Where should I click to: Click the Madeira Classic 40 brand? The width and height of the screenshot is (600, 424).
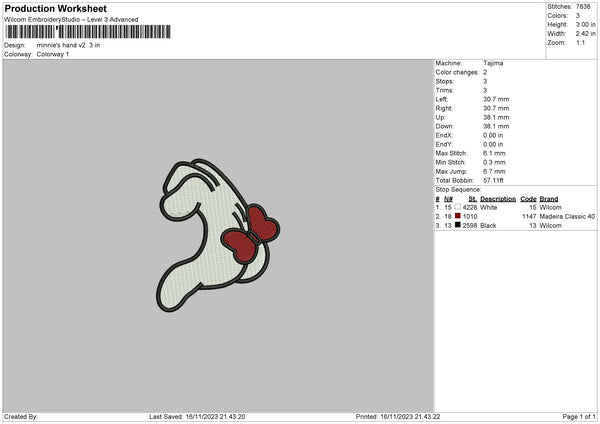[567, 217]
